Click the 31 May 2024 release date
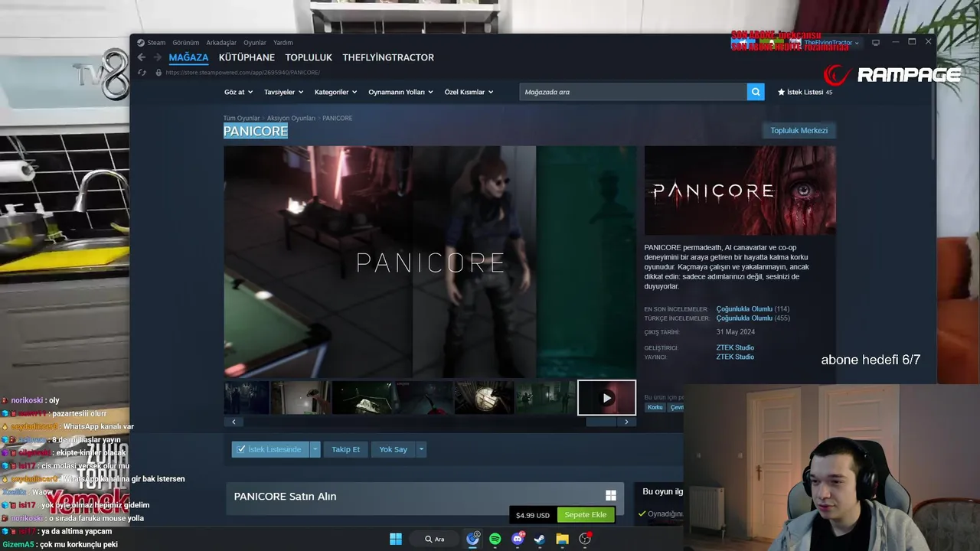980x551 pixels. [735, 332]
